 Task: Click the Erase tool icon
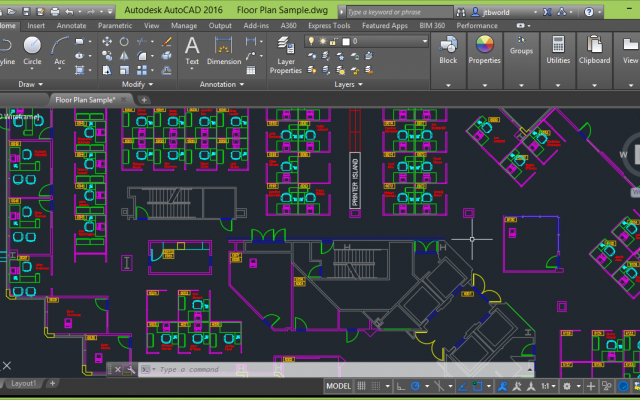(x=167, y=42)
